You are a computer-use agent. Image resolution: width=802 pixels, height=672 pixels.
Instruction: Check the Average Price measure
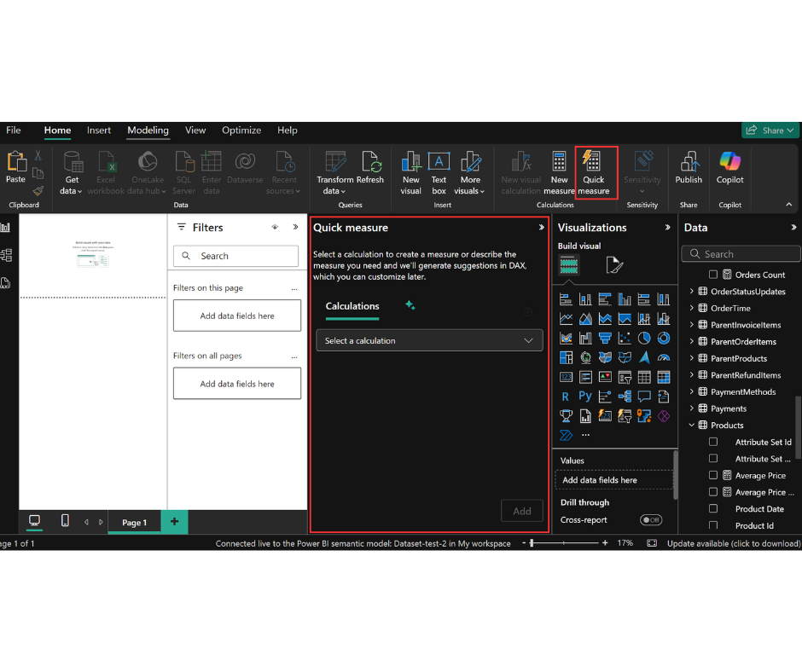[x=713, y=475]
